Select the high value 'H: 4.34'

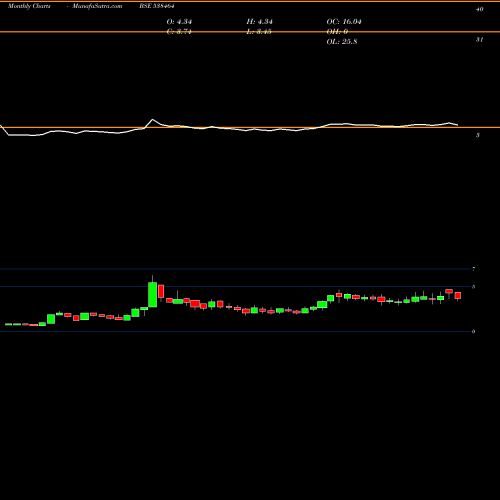coord(259,22)
